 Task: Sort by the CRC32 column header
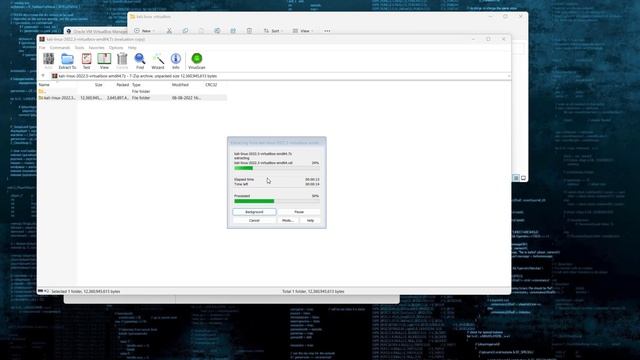(x=211, y=85)
